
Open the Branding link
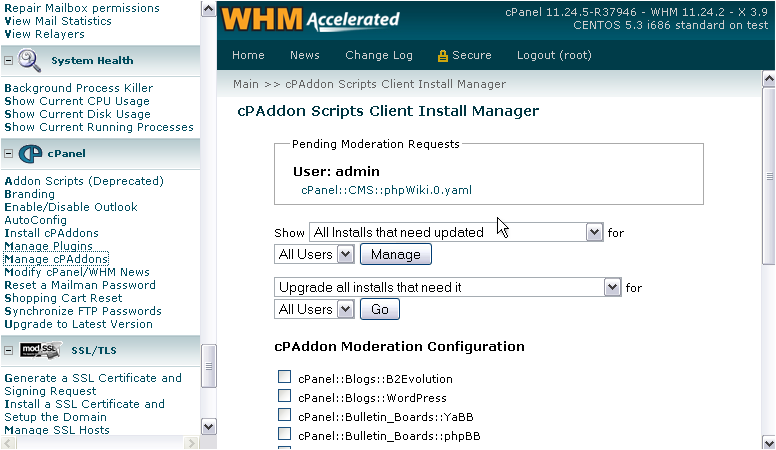coord(30,194)
